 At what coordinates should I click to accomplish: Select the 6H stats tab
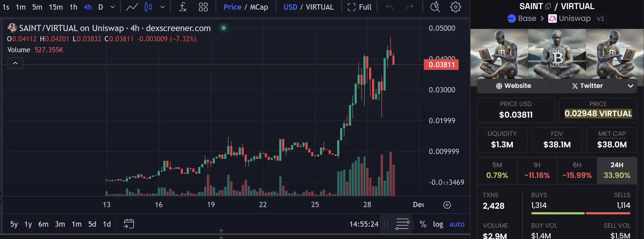pyautogui.click(x=577, y=171)
